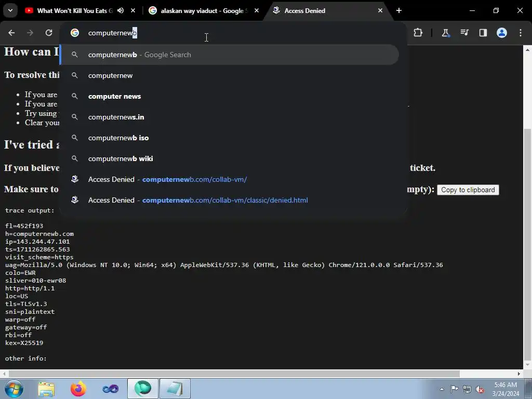This screenshot has width=532, height=399.
Task: Click favicon beside the collab-vm/ suggestion
Action: [75, 179]
